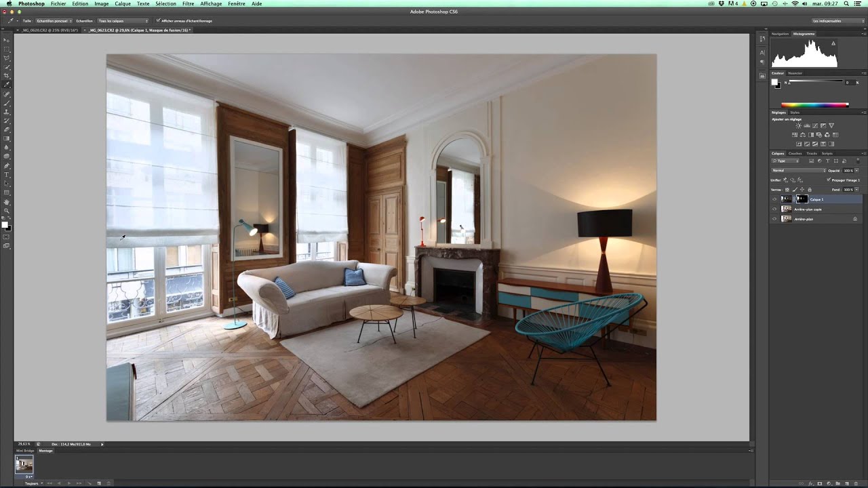
Task: Click the color spectrum ramp
Action: [x=815, y=105]
